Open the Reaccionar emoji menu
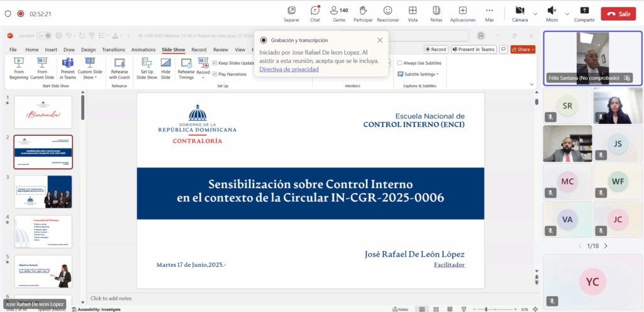 point(387,13)
